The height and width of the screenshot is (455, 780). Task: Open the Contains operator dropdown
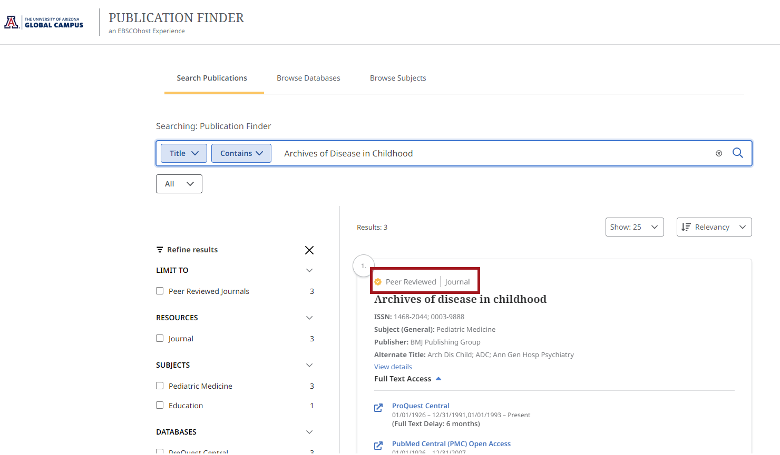tap(241, 153)
